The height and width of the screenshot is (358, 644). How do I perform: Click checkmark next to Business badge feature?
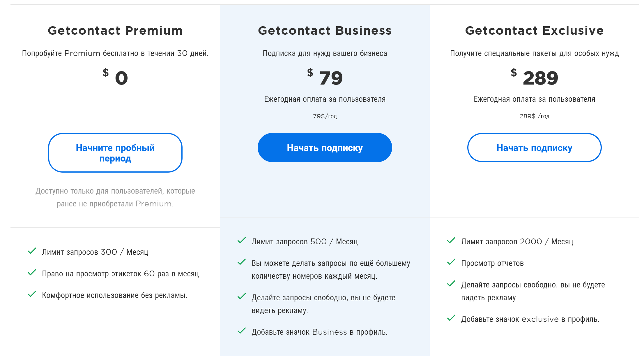(242, 331)
